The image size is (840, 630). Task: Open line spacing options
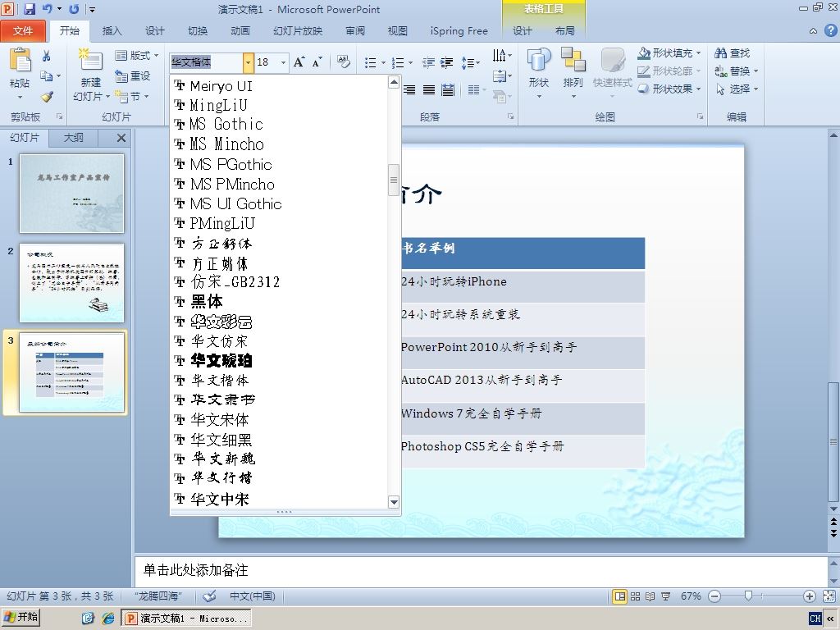tap(470, 62)
